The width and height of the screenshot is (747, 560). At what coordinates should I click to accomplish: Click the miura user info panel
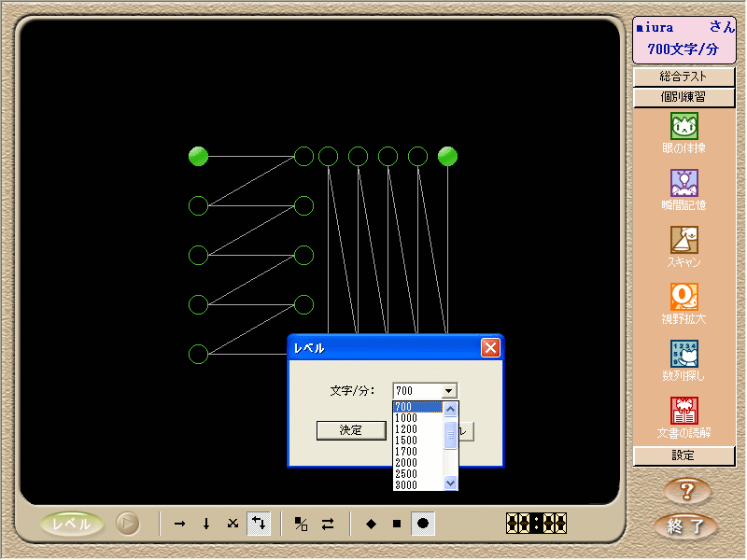[x=684, y=40]
